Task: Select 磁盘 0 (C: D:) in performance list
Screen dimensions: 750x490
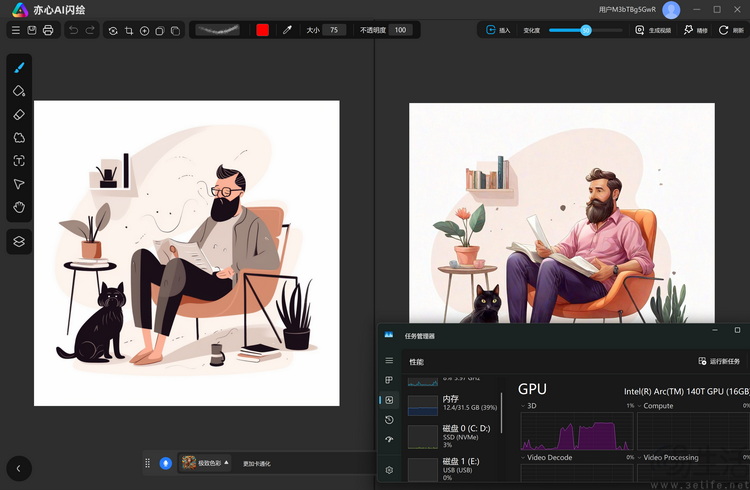Action: tap(453, 436)
